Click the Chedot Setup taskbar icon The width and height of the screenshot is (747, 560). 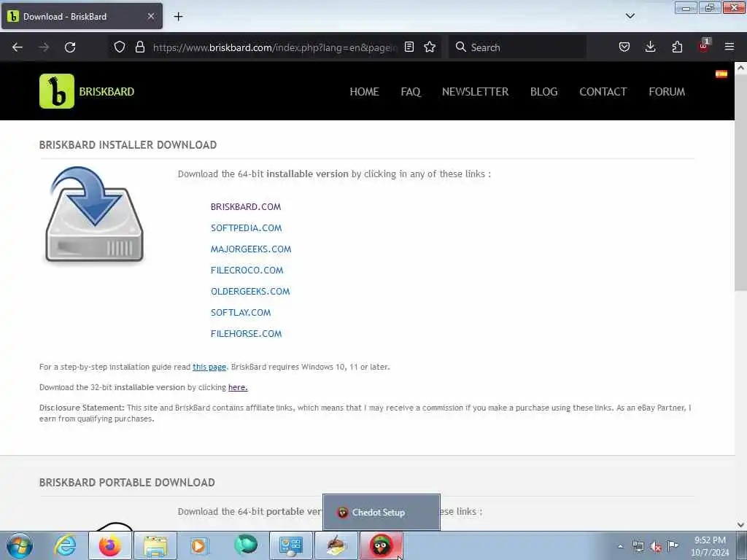pyautogui.click(x=381, y=545)
